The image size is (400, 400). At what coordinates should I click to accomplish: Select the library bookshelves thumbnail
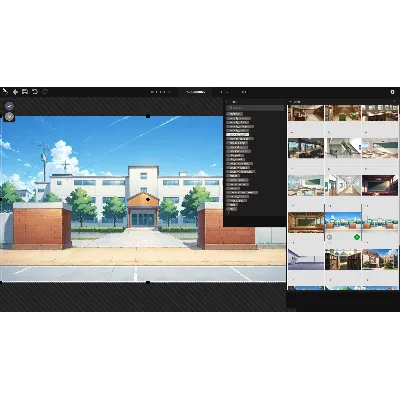pos(343,259)
